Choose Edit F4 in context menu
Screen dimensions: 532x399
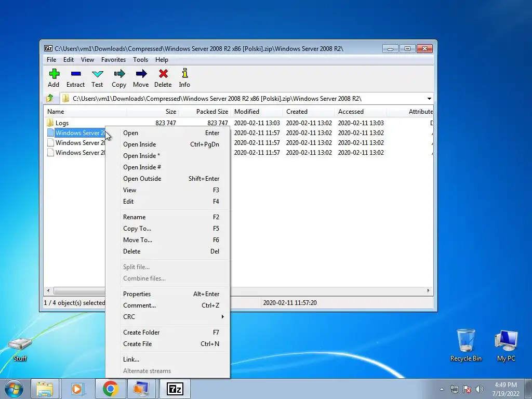(168, 202)
